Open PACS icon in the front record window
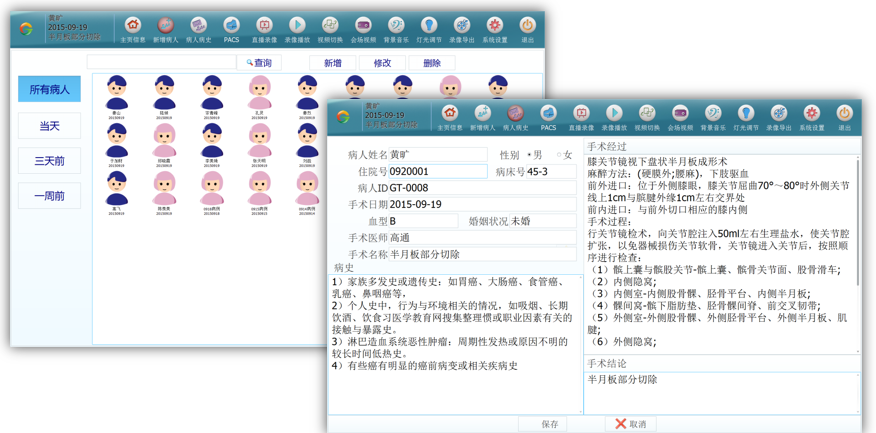Screen dimensions: 876x433 (548, 116)
